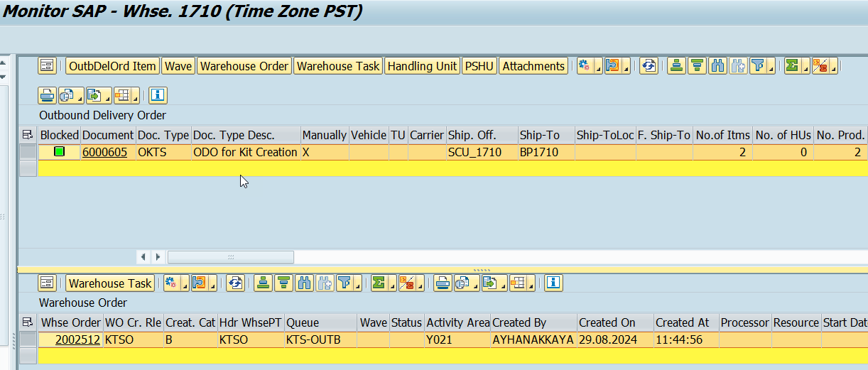
Task: Click horizontal scrollbar right arrow in upper table
Action: [x=158, y=256]
